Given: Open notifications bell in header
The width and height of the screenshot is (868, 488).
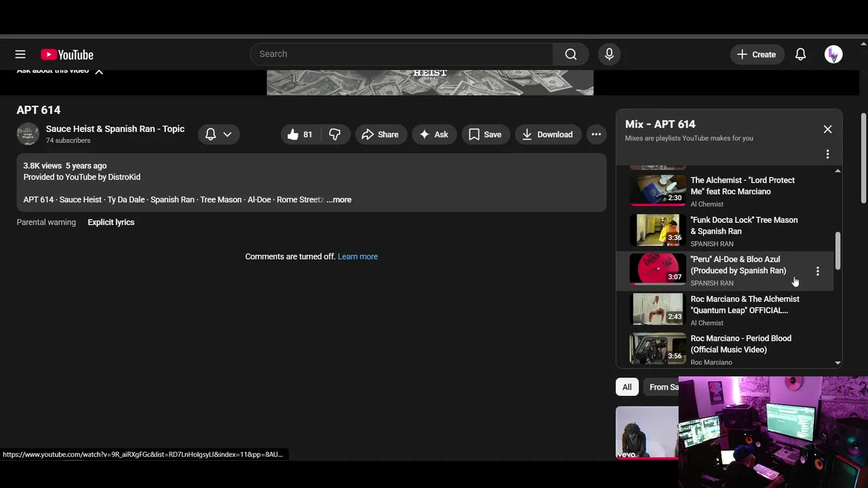Looking at the screenshot, I should click(801, 54).
